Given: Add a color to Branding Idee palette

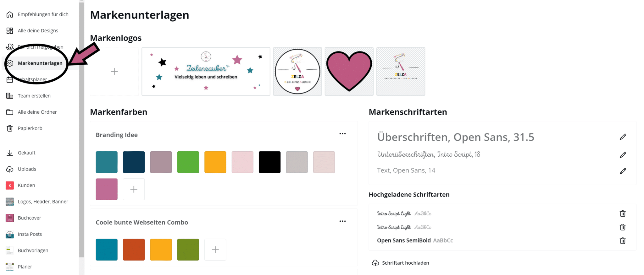Looking at the screenshot, I should (x=134, y=189).
